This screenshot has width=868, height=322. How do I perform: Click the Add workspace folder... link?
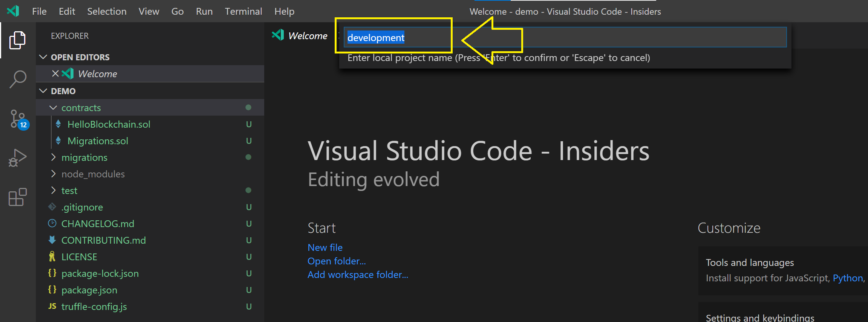coord(358,275)
